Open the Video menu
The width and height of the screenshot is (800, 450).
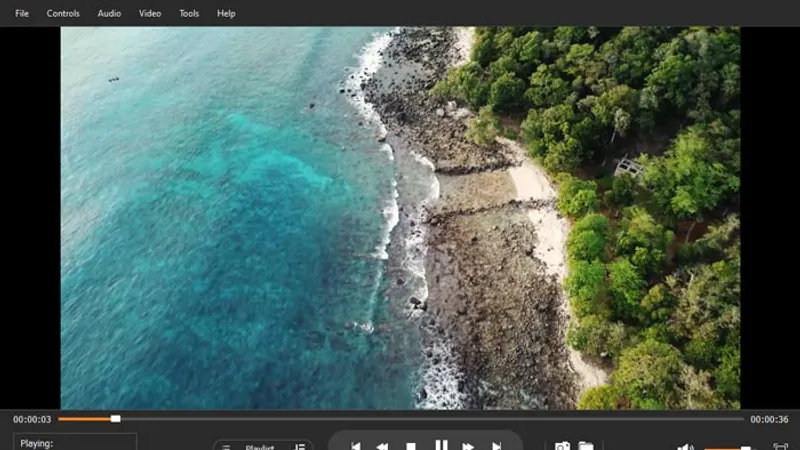click(x=150, y=14)
